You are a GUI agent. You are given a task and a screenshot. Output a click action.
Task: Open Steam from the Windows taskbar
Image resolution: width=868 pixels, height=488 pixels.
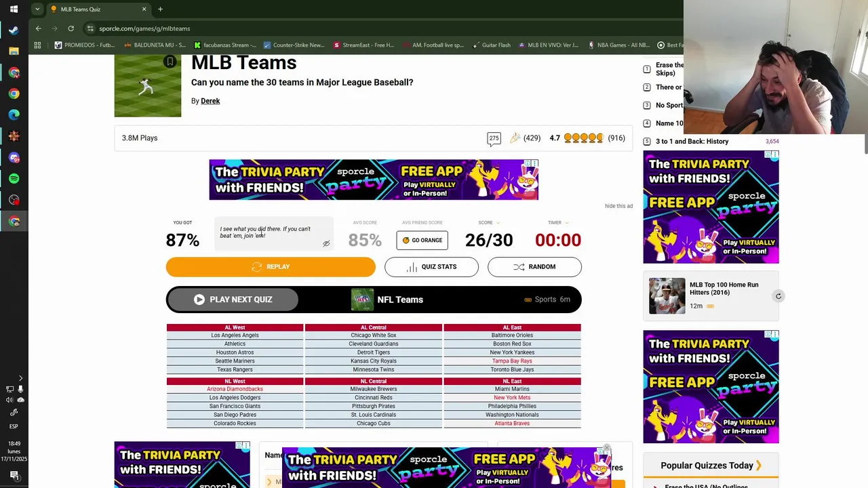coord(14,30)
